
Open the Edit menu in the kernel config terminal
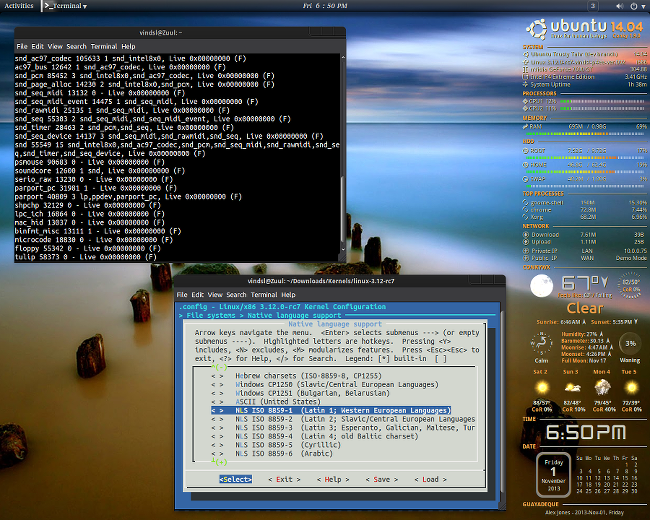[197, 295]
